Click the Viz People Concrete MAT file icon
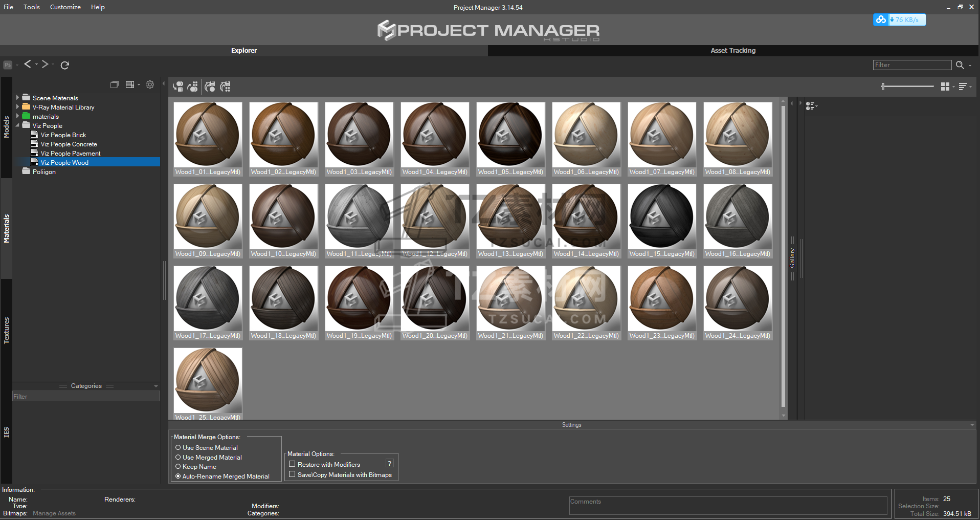Screen dimensions: 980x520 [34, 144]
